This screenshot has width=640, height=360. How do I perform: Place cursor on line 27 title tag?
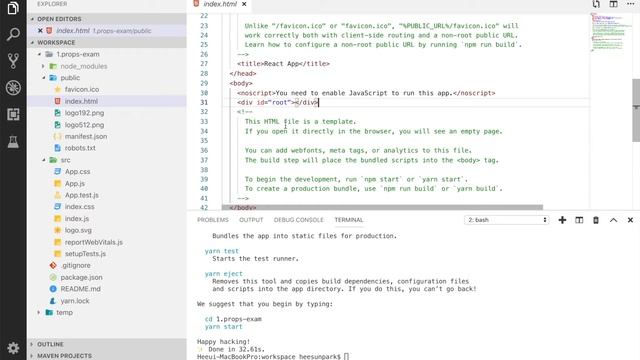click(283, 64)
